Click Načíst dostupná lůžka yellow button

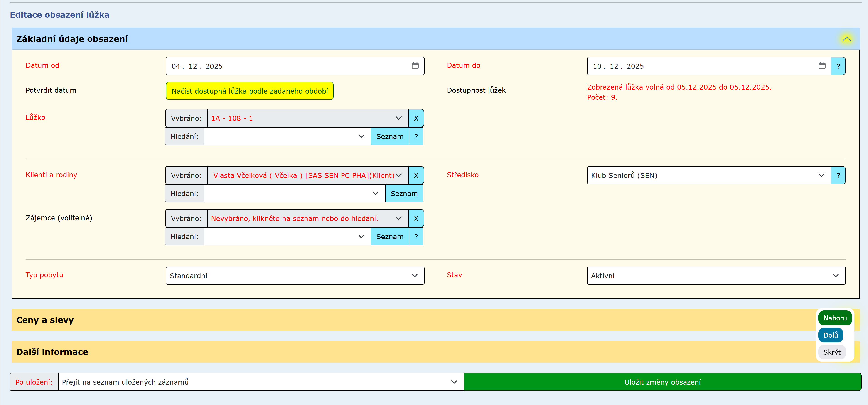click(x=249, y=91)
